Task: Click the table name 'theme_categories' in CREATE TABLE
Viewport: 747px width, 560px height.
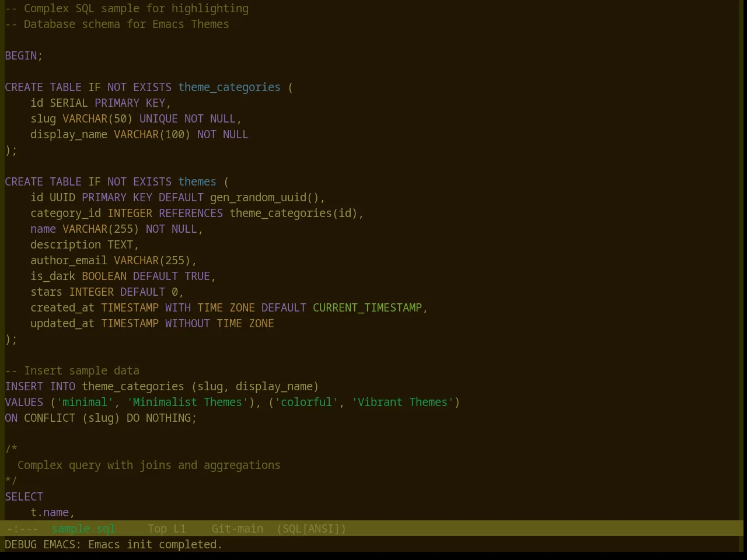Action: (x=229, y=87)
